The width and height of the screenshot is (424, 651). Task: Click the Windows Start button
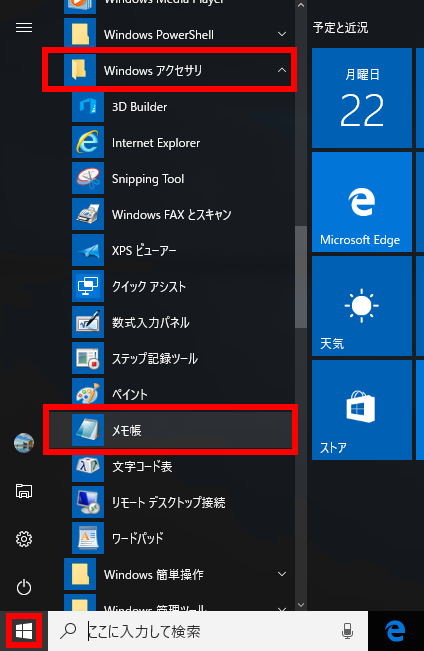tap(24, 631)
